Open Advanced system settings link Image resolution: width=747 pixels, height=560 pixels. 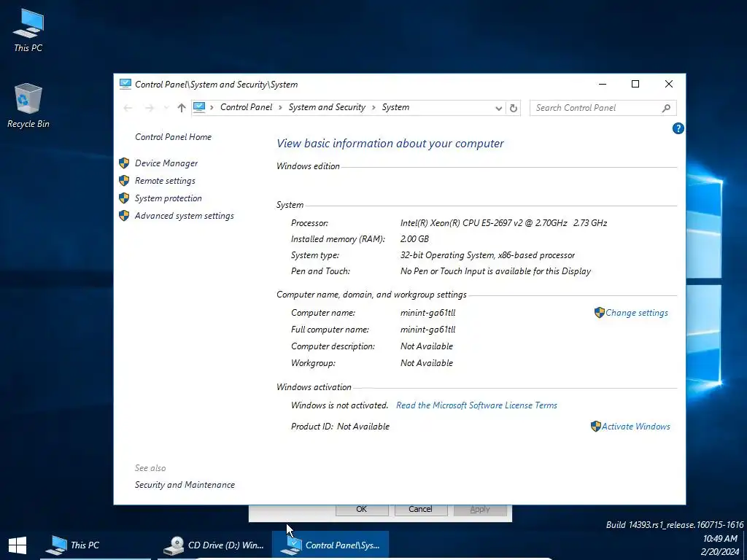tap(185, 216)
